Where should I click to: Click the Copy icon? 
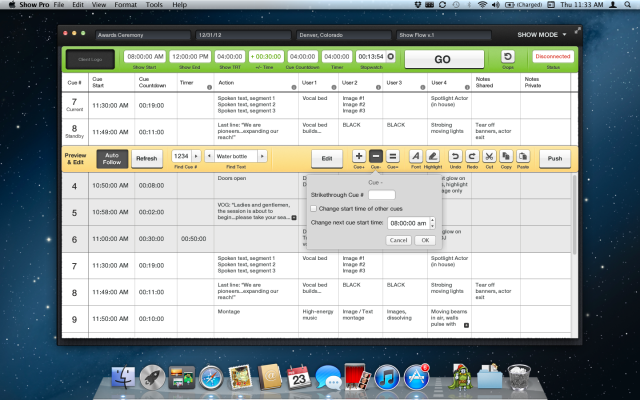coord(506,156)
